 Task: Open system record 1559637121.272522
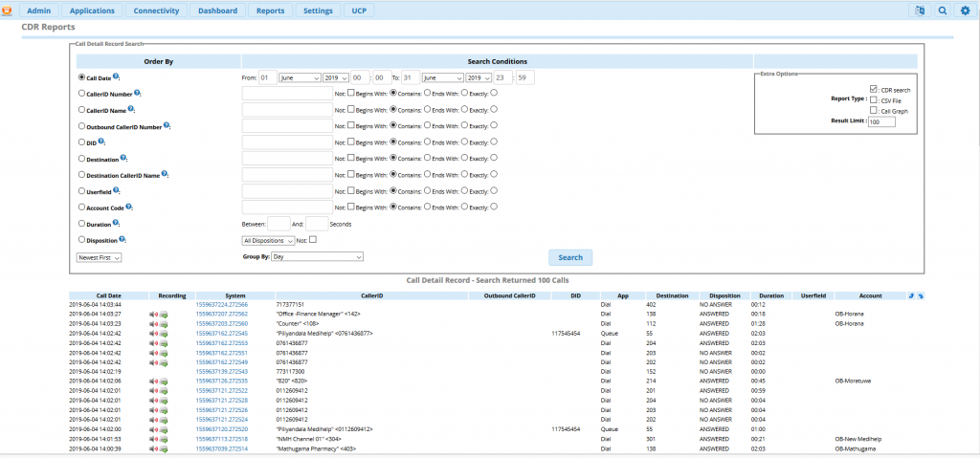click(222, 391)
